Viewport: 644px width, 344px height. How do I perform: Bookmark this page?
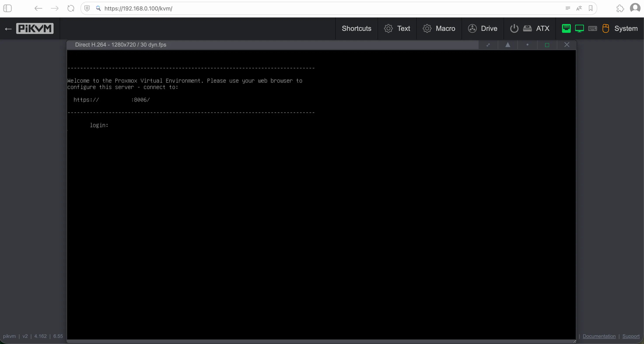(x=590, y=8)
